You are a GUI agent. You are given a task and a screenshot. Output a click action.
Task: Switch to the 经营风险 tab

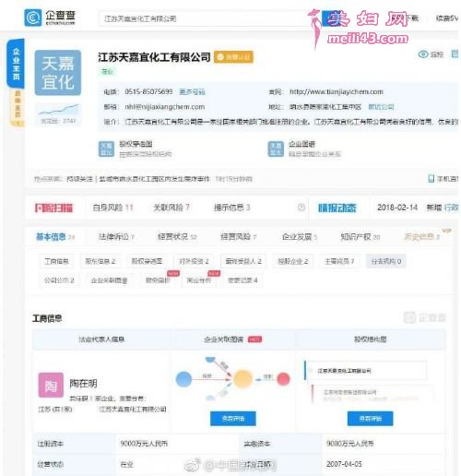click(x=238, y=236)
